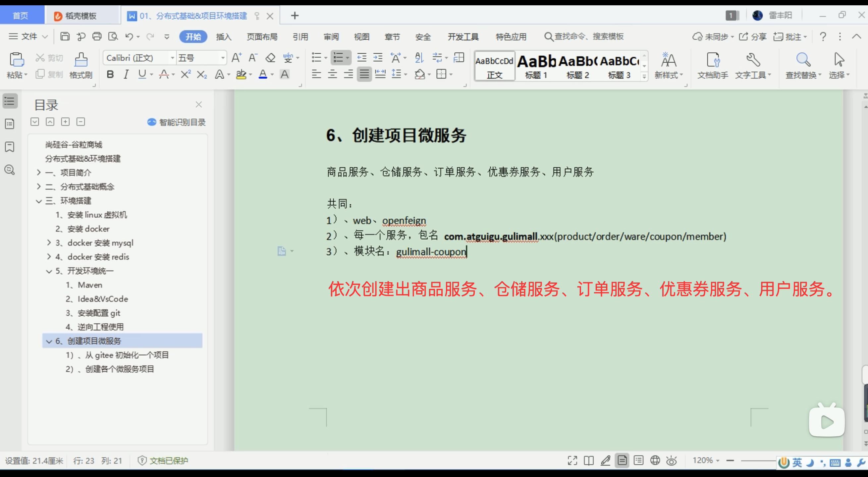Open the font name Calibri dropdown
Image resolution: width=868 pixels, height=477 pixels.
(x=172, y=58)
